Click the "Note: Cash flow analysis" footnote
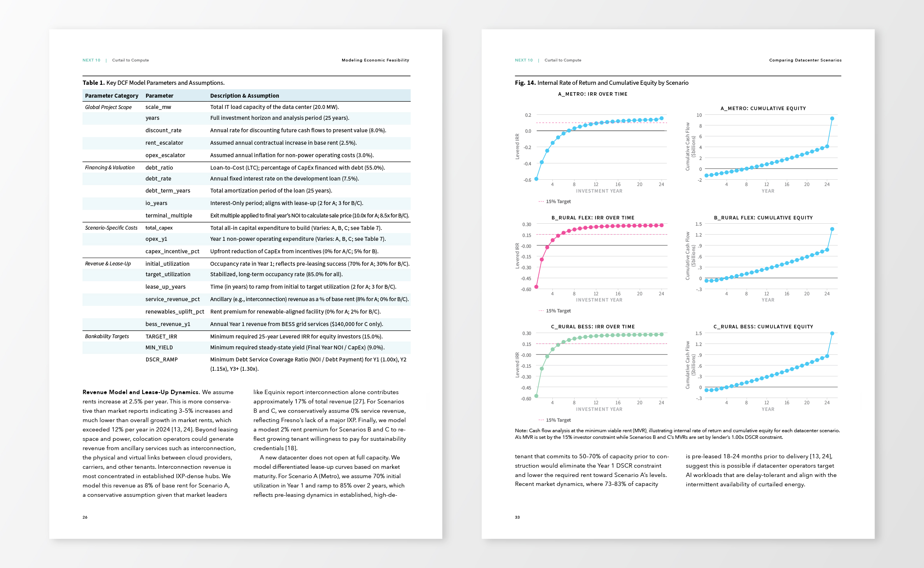 pos(677,434)
